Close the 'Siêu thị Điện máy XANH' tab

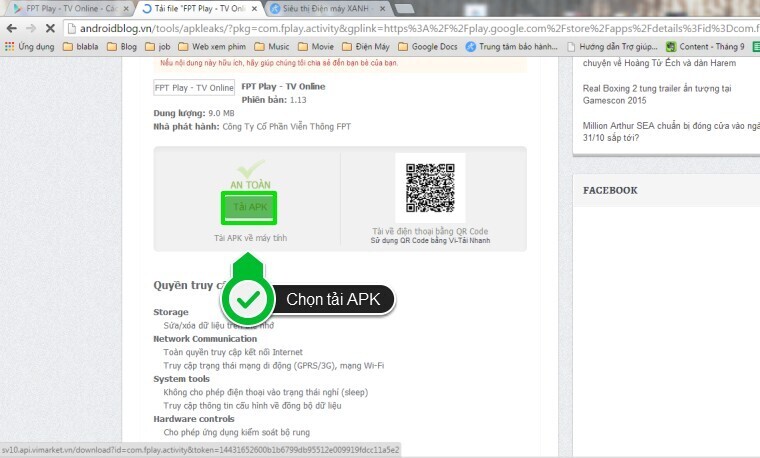[382, 9]
